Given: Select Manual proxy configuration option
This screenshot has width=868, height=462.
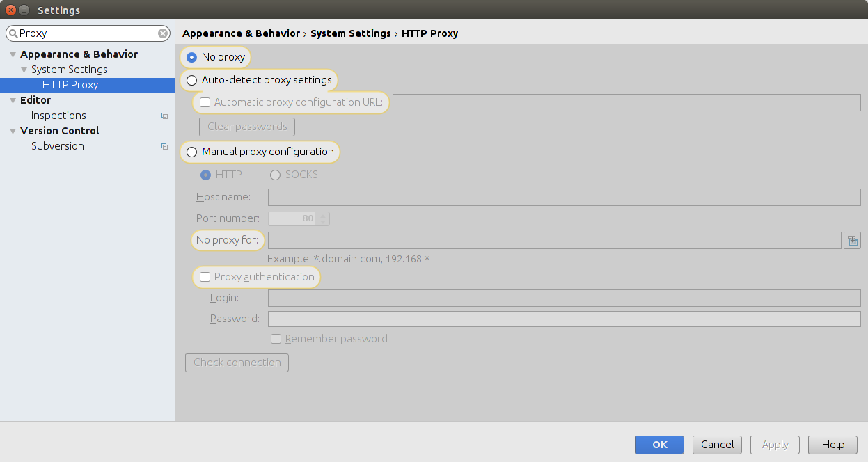Looking at the screenshot, I should coord(191,152).
